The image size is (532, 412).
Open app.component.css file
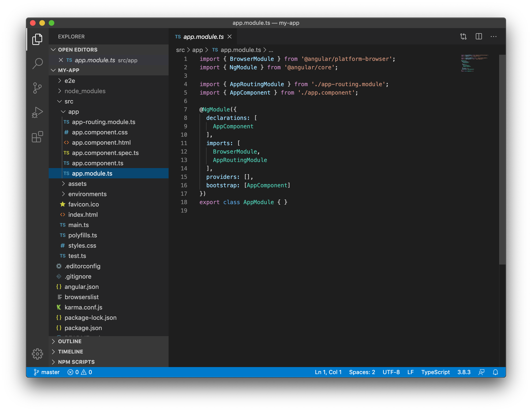(x=109, y=132)
